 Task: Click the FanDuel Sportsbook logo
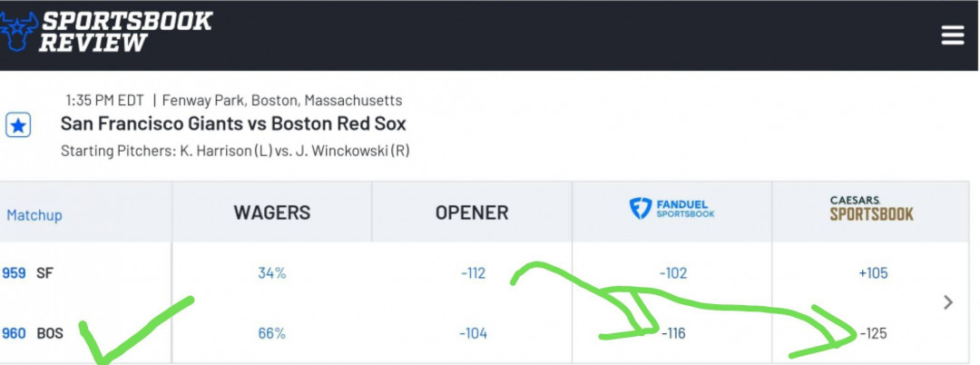tap(671, 209)
